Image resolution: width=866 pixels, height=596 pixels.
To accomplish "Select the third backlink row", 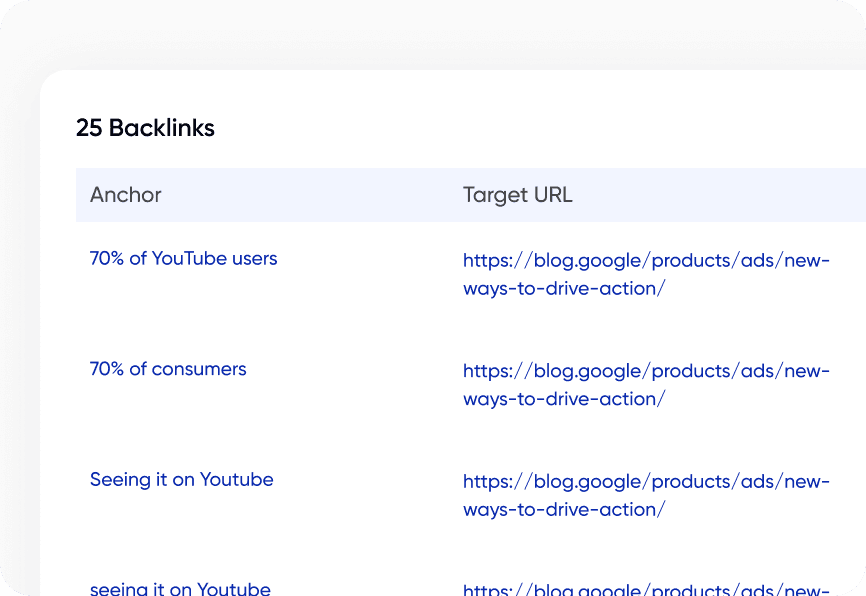I will (x=430, y=494).
